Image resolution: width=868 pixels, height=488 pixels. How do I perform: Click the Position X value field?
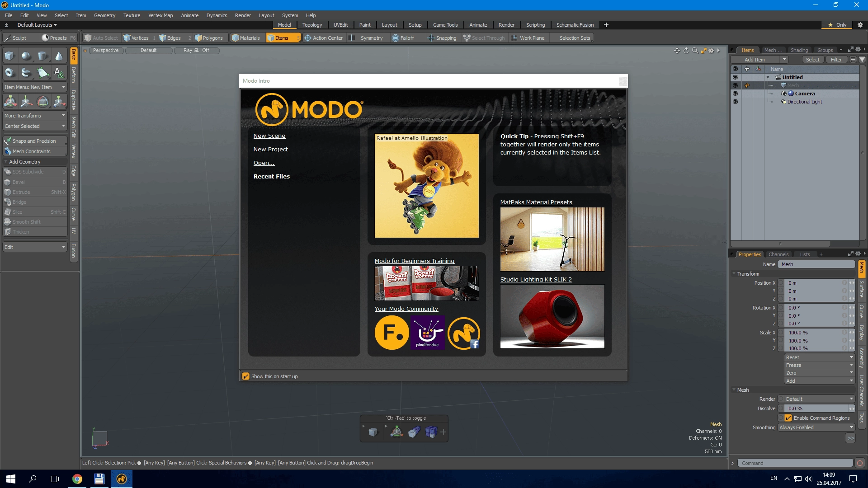[816, 283]
